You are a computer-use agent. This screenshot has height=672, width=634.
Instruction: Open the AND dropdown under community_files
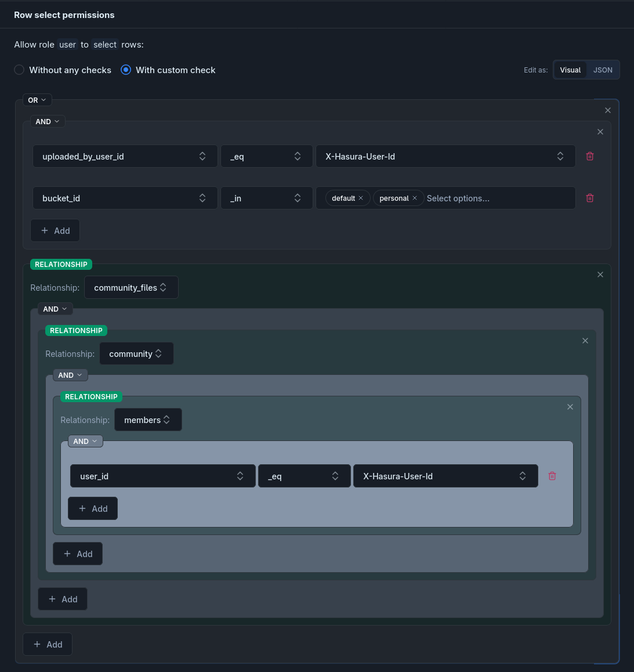click(x=55, y=309)
